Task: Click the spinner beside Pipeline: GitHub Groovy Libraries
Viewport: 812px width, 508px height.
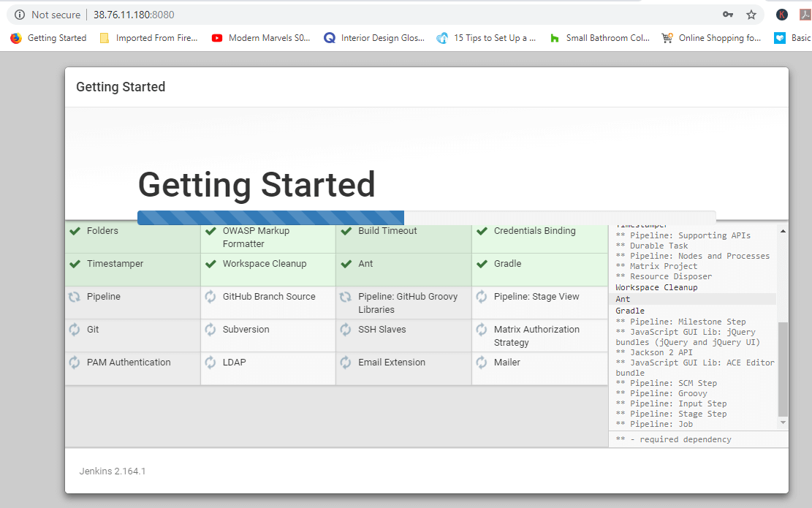Action: (346, 297)
